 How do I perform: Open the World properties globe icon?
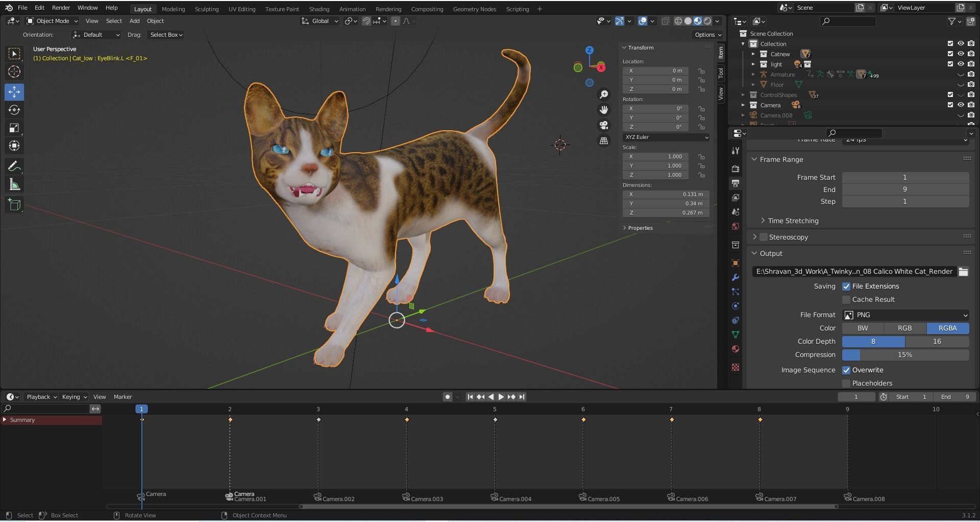(x=736, y=226)
